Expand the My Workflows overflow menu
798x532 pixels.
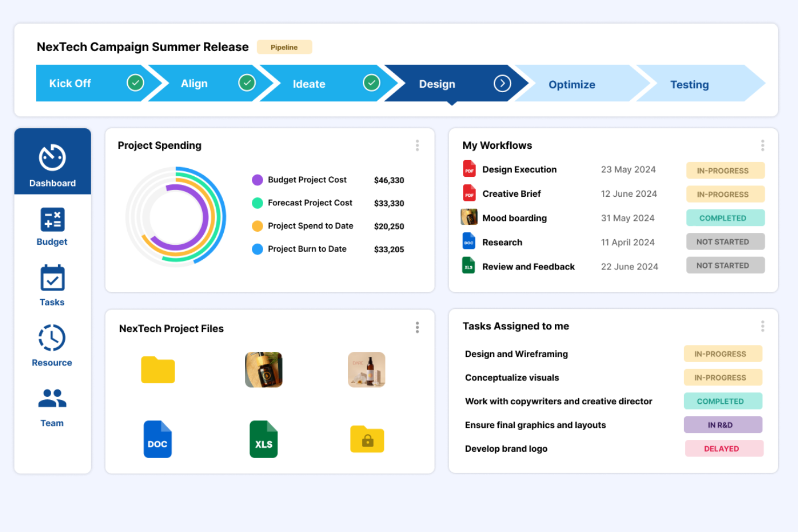(x=762, y=145)
